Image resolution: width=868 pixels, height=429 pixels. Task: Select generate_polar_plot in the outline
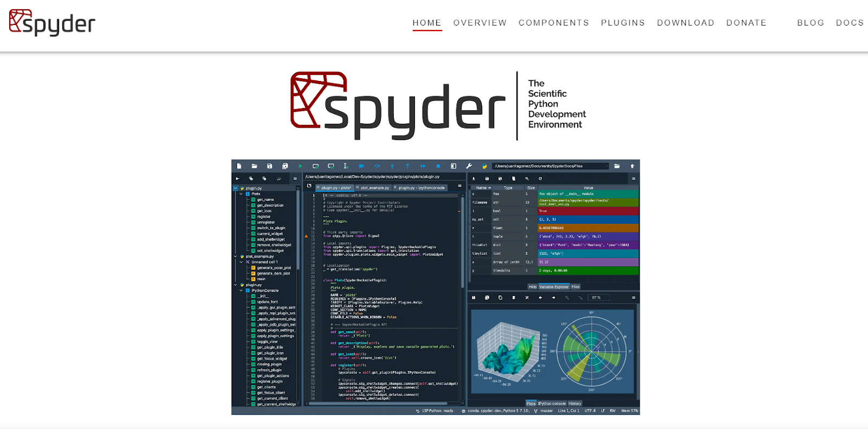click(274, 268)
